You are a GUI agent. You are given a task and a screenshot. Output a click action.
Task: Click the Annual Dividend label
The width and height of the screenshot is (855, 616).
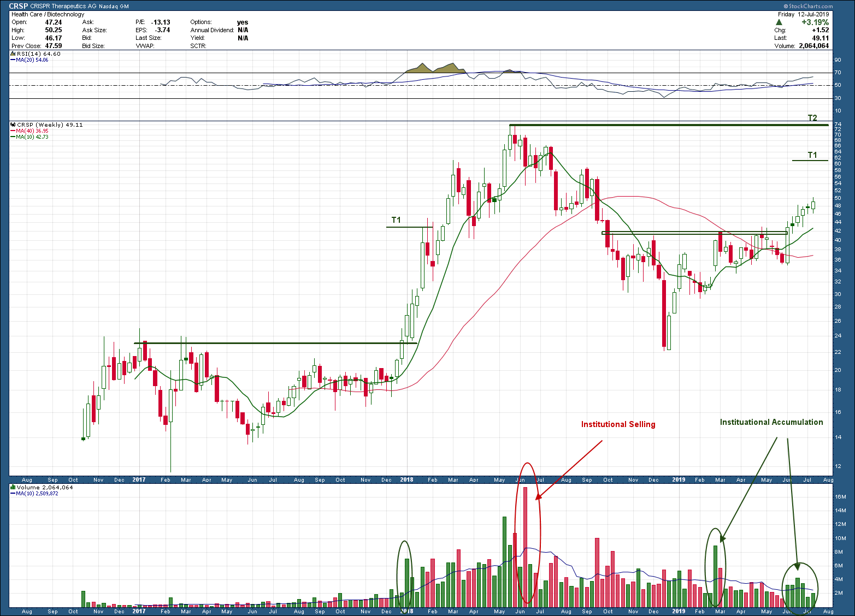(212, 30)
